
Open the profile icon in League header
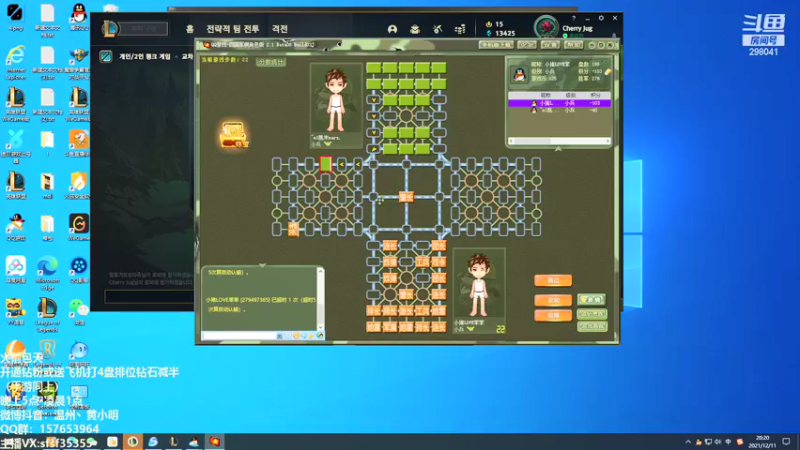pos(392,30)
